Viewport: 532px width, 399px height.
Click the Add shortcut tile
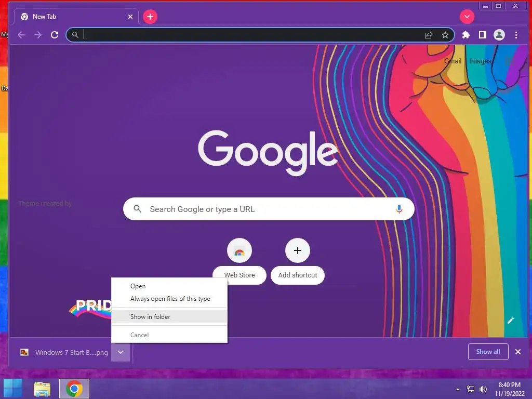(298, 261)
